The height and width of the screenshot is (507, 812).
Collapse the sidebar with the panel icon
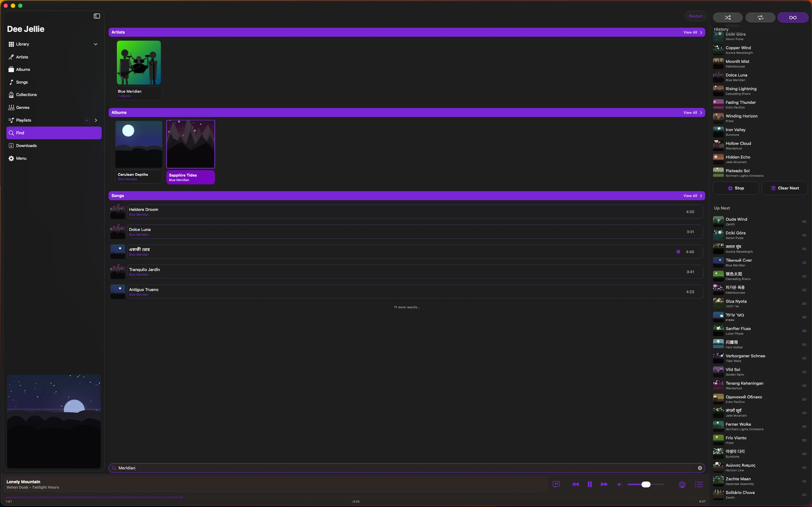click(x=97, y=16)
